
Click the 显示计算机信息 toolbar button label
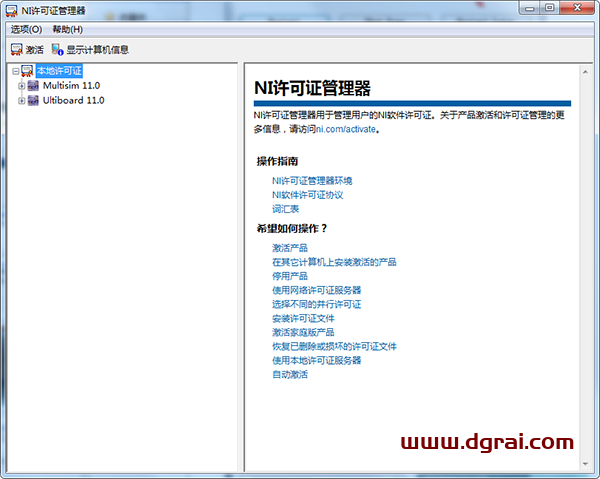click(x=98, y=50)
